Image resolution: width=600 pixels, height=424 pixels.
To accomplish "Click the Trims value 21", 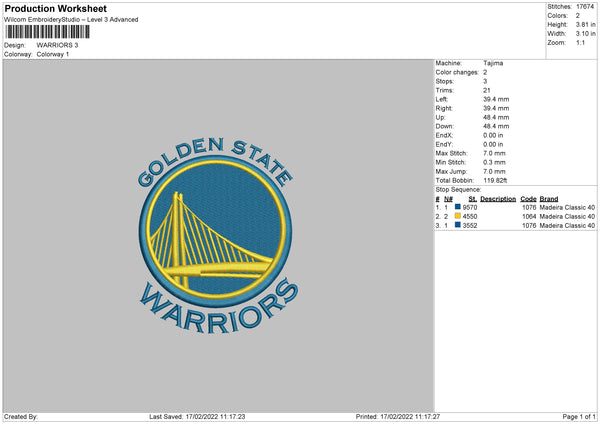I will pos(487,91).
